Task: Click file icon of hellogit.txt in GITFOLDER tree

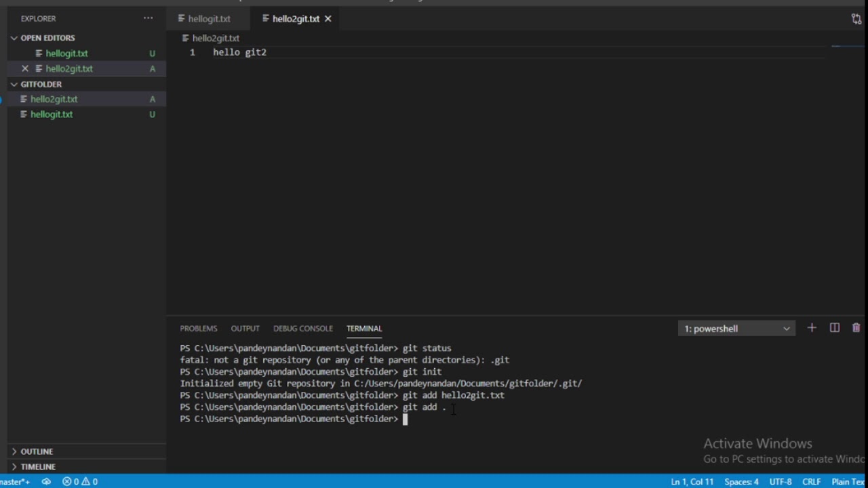Action: [x=24, y=115]
